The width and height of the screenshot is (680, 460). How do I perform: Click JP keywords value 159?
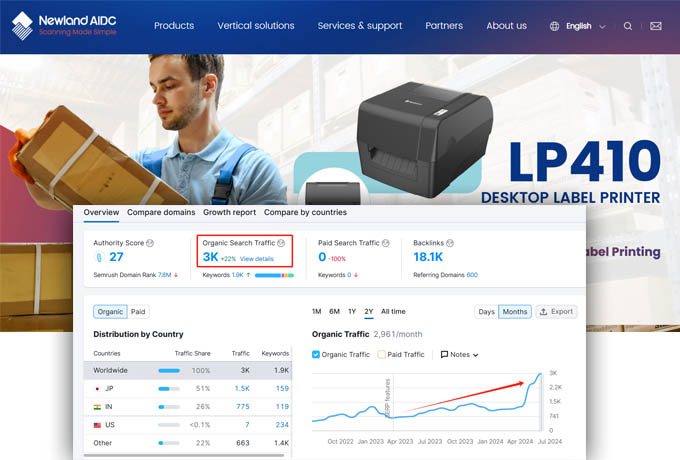(282, 388)
